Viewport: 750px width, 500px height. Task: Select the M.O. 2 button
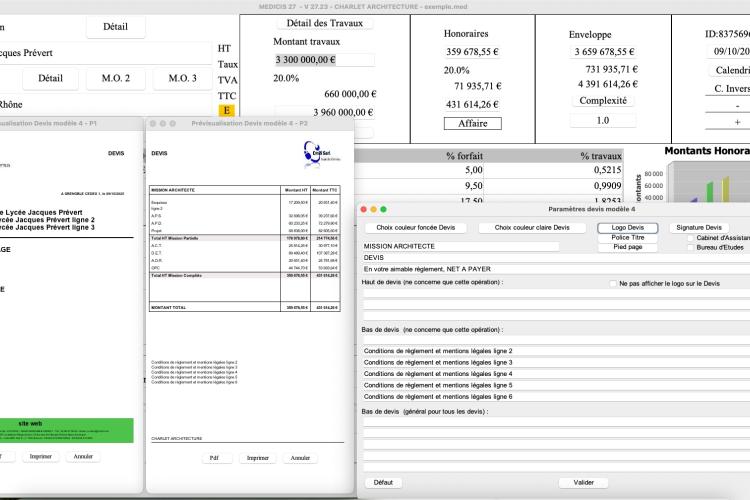point(116,78)
